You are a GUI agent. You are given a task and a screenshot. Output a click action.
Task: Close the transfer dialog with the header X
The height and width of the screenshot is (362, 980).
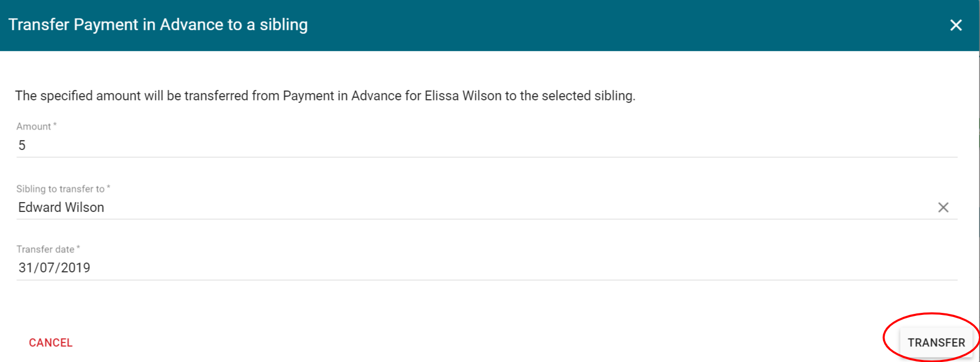point(955,25)
